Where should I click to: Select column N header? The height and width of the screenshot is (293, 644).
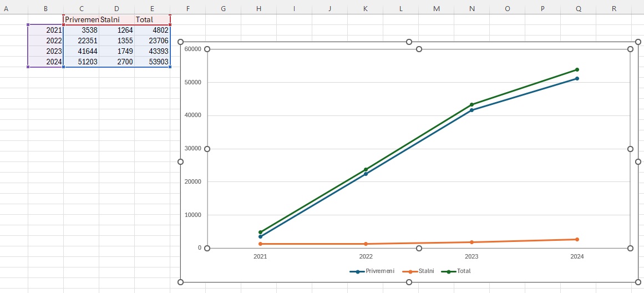(x=472, y=8)
